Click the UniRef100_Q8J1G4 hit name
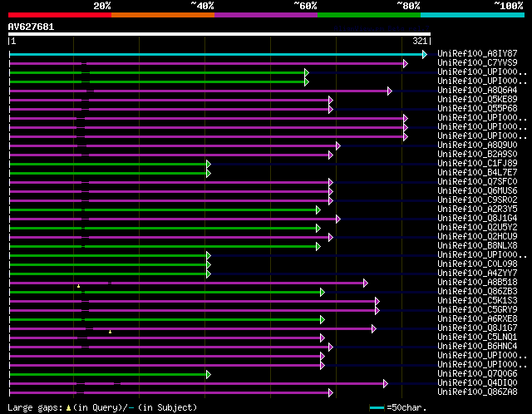This screenshot has width=532, height=414. [x=477, y=219]
